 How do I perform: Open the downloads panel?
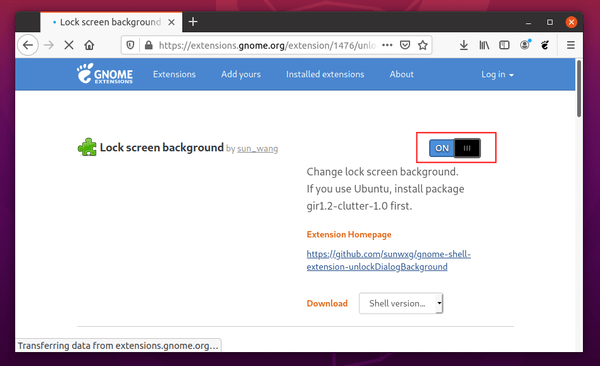pos(464,45)
